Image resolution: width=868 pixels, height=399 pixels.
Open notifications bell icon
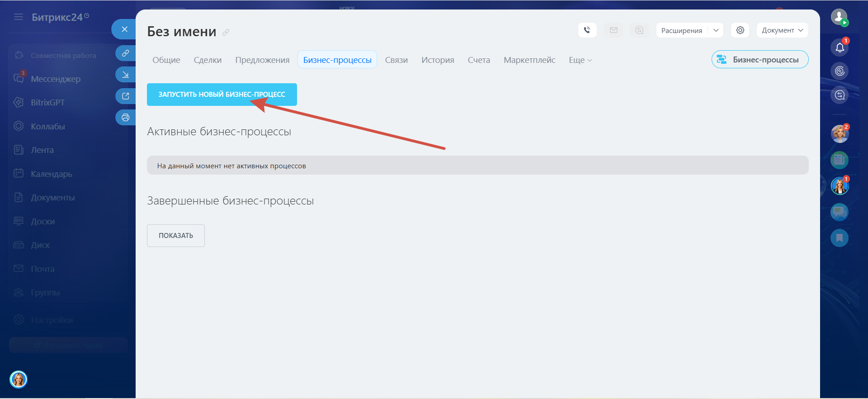click(x=840, y=47)
